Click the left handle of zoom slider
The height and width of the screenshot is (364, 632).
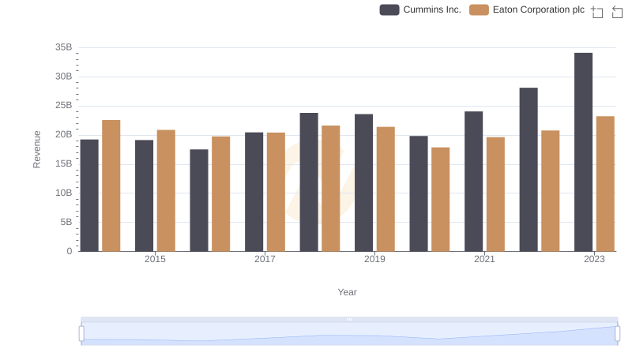(81, 334)
